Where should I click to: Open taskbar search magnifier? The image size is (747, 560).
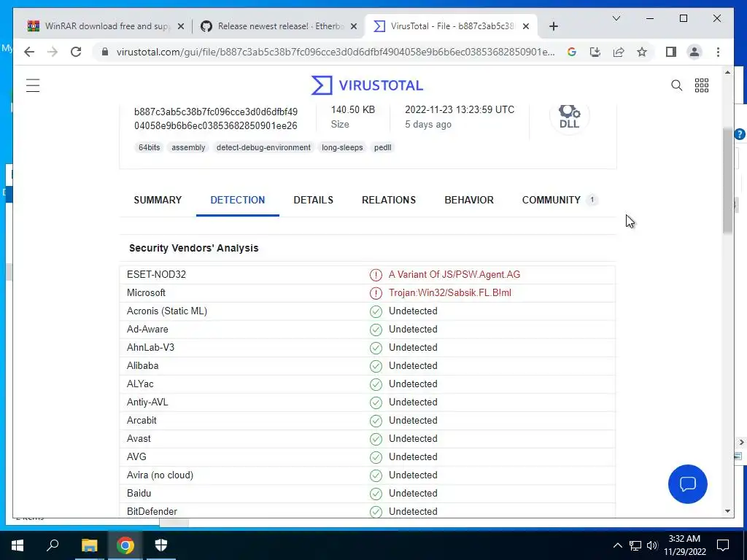(x=53, y=545)
